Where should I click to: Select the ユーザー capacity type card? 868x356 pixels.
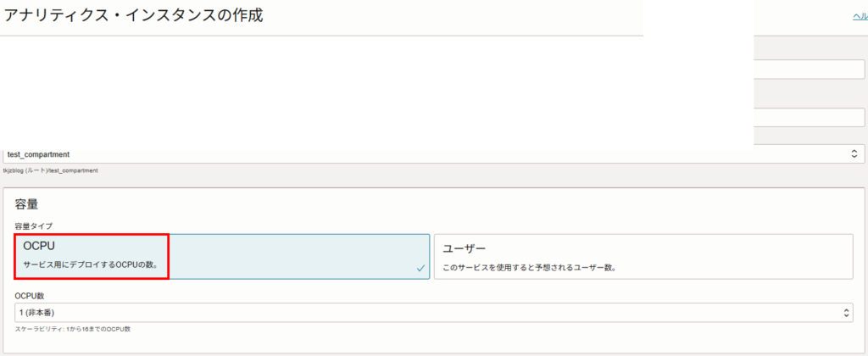[x=643, y=257]
